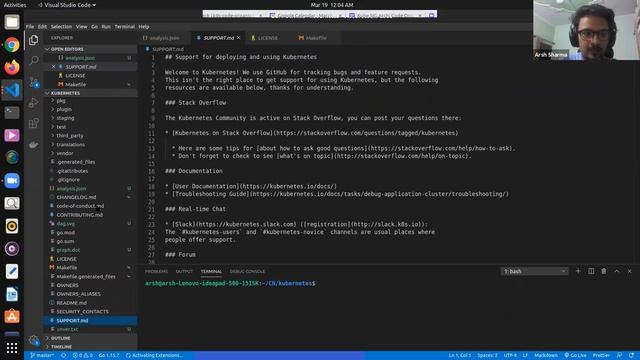The image size is (640, 360).
Task: Create a new terminal with plus icon
Action: (x=578, y=271)
